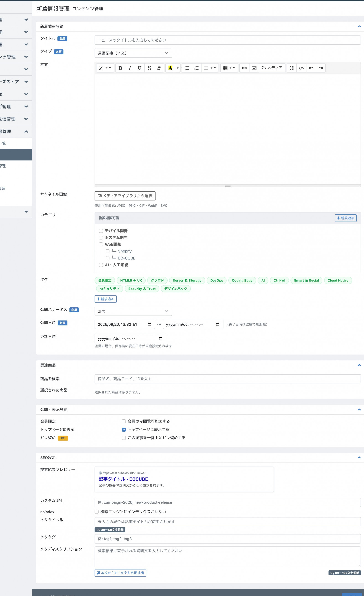Select the DevOps tag
This screenshot has width=364, height=596.
pos(217,280)
